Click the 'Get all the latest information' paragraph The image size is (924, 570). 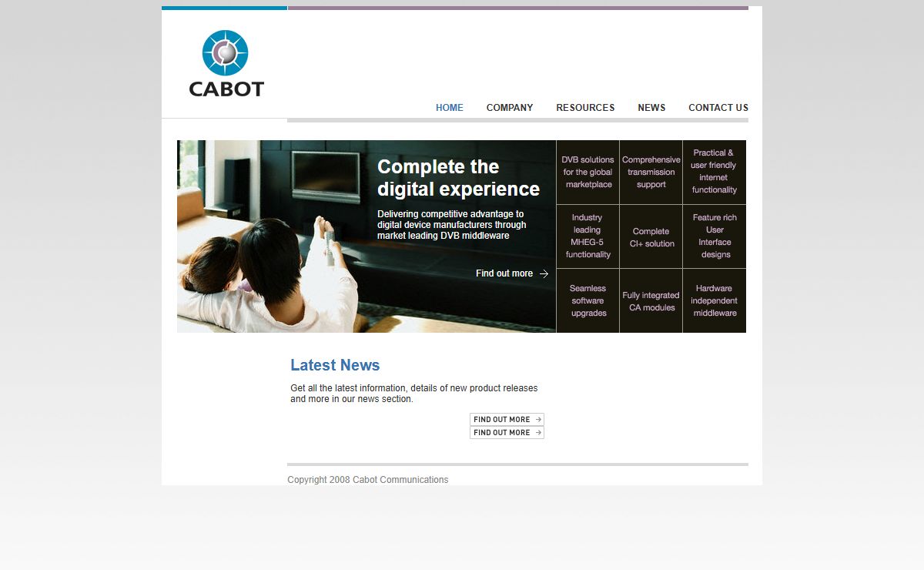pyautogui.click(x=414, y=394)
